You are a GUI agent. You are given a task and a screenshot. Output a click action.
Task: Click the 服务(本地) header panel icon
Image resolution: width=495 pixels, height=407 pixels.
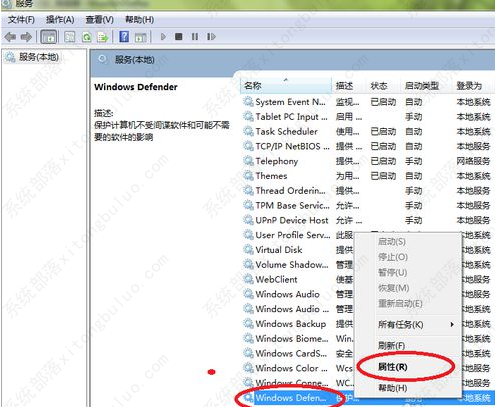[102, 59]
